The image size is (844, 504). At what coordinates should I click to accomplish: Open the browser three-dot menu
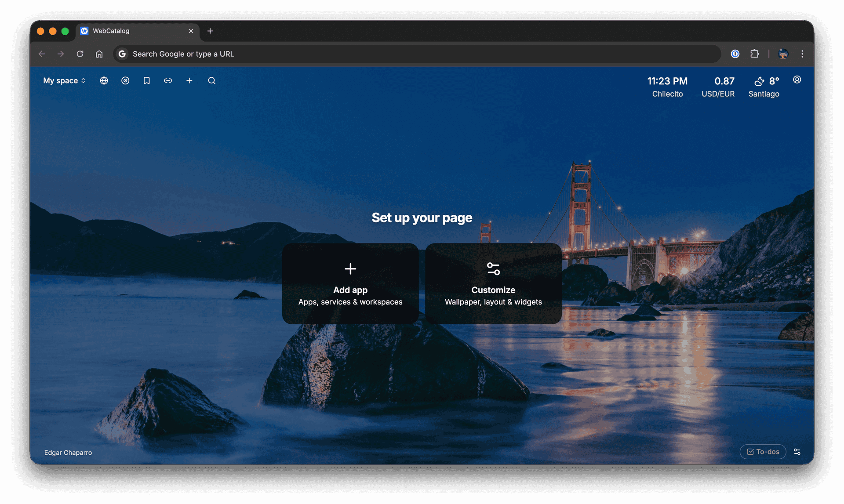pyautogui.click(x=802, y=54)
